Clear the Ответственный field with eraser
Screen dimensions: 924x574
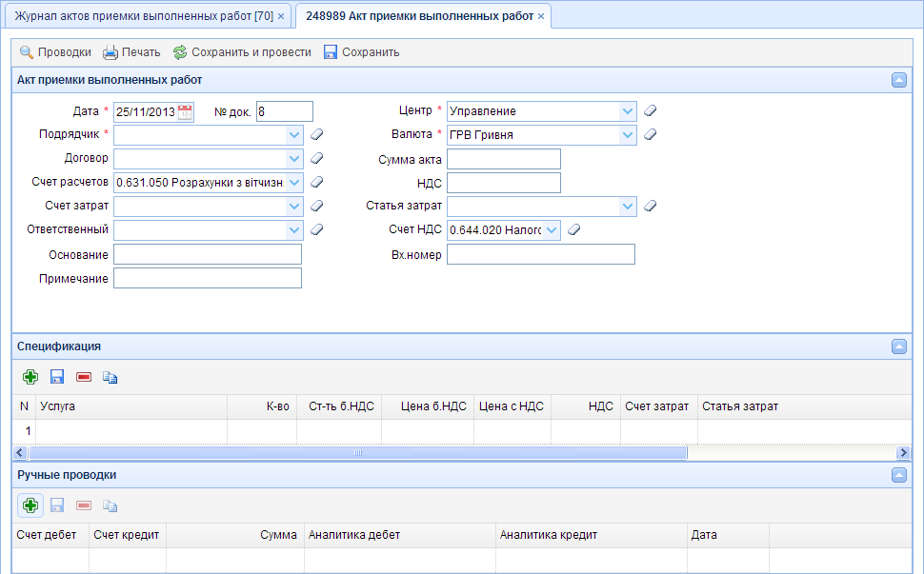(x=317, y=229)
